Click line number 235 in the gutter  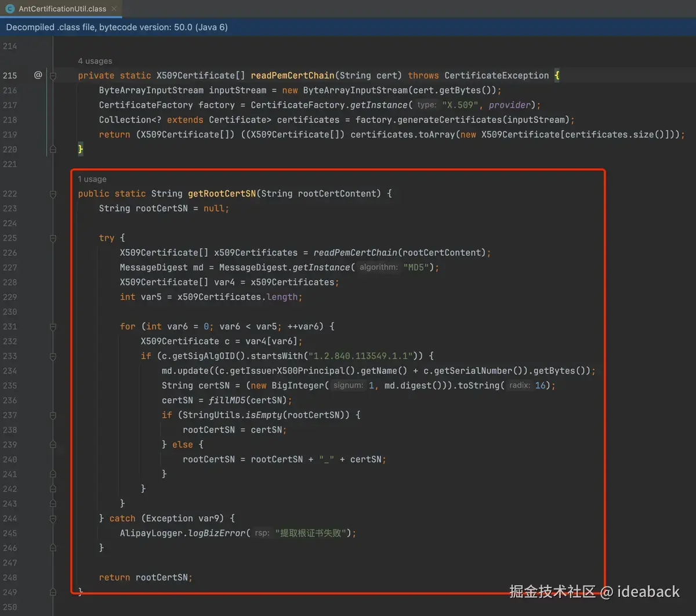click(x=10, y=386)
